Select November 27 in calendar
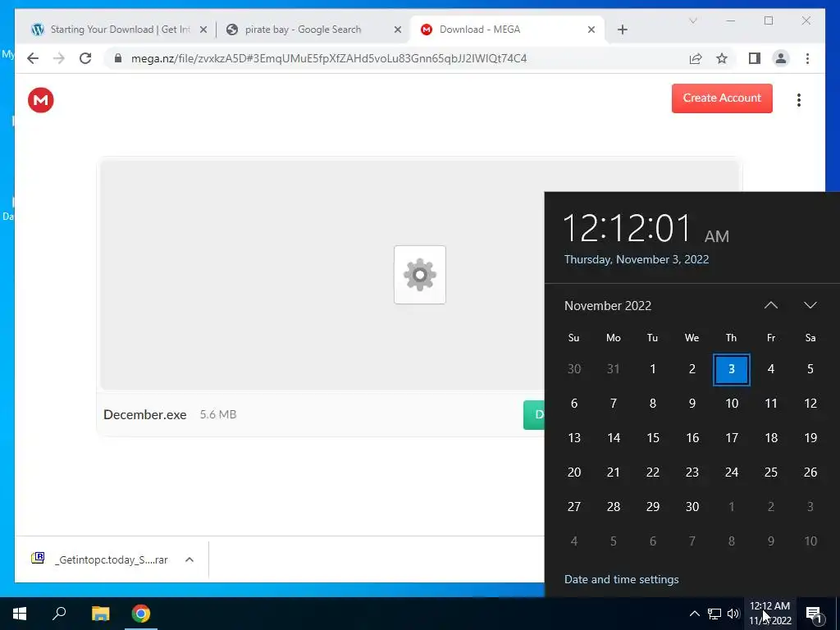The width and height of the screenshot is (840, 630). pyautogui.click(x=573, y=506)
